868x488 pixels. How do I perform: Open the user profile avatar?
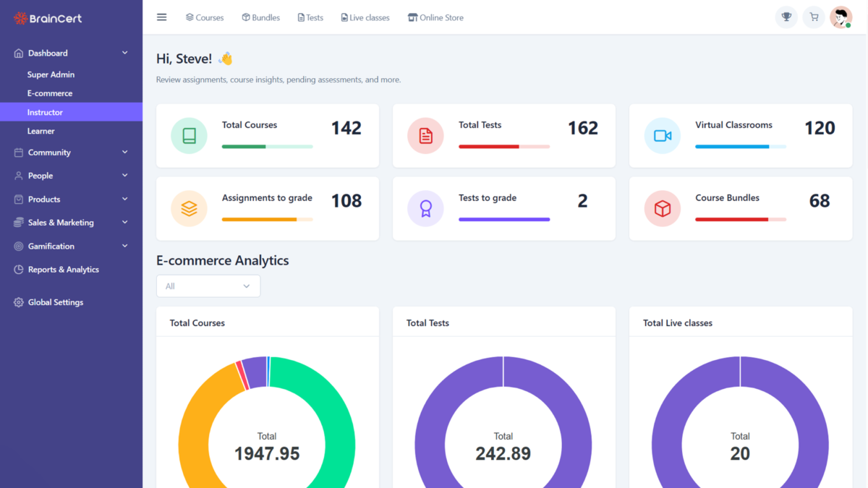pos(841,17)
